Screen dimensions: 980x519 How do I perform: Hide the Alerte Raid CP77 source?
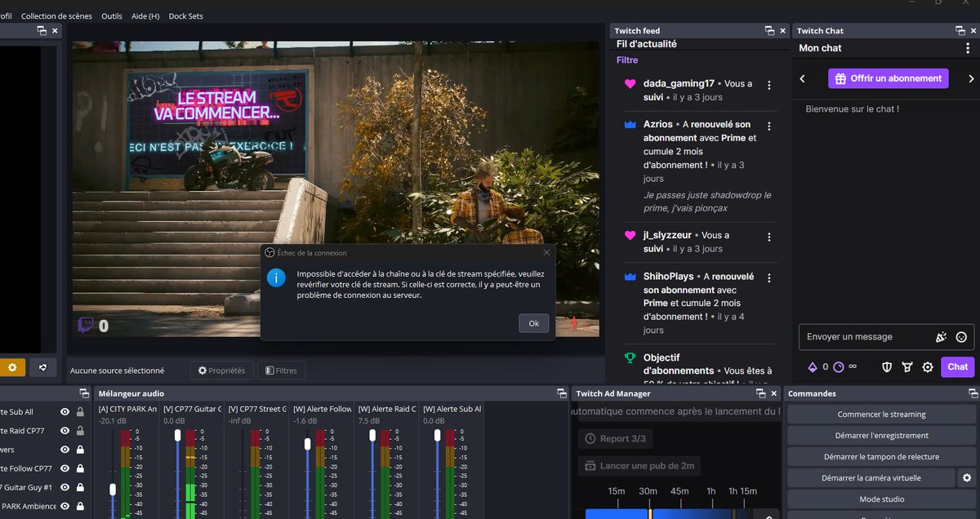coord(65,431)
